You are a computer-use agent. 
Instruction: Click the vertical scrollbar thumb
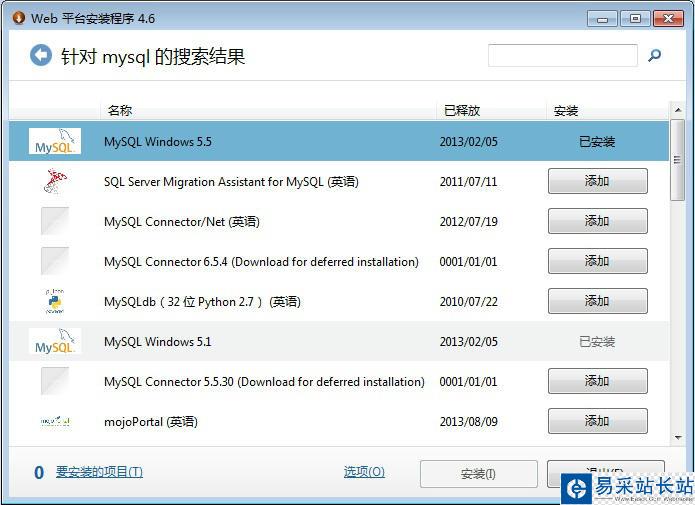coord(677,160)
